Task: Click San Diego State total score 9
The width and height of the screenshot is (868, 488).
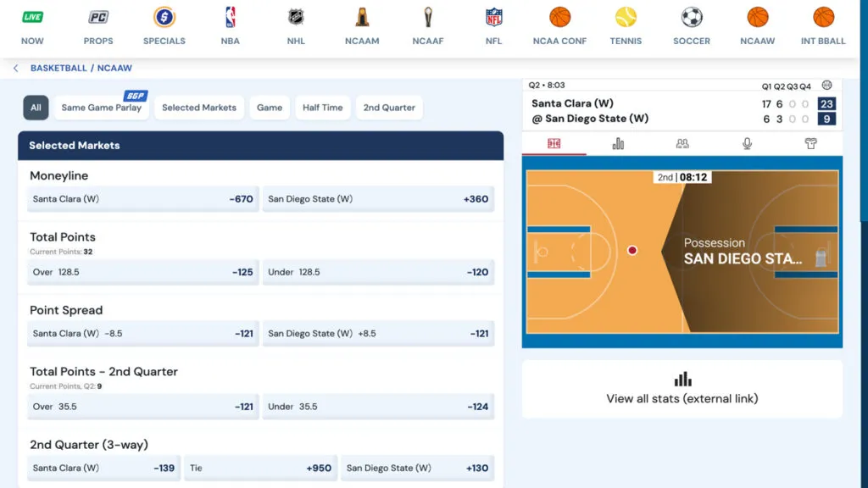Action: [826, 119]
